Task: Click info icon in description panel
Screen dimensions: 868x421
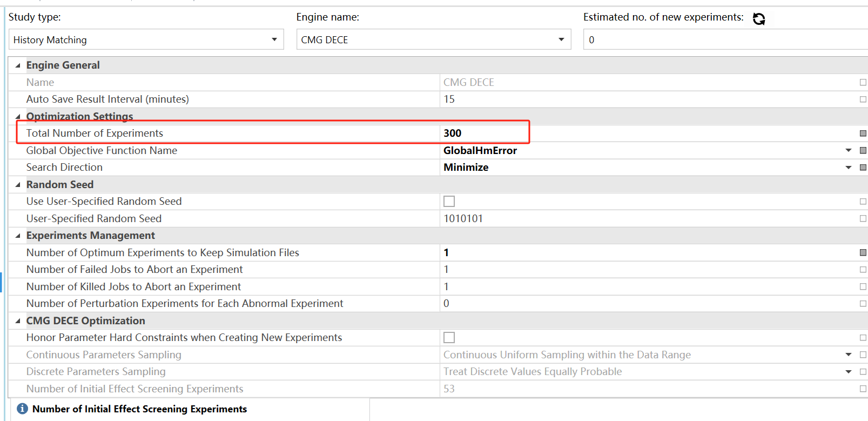Action: pyautogui.click(x=22, y=409)
